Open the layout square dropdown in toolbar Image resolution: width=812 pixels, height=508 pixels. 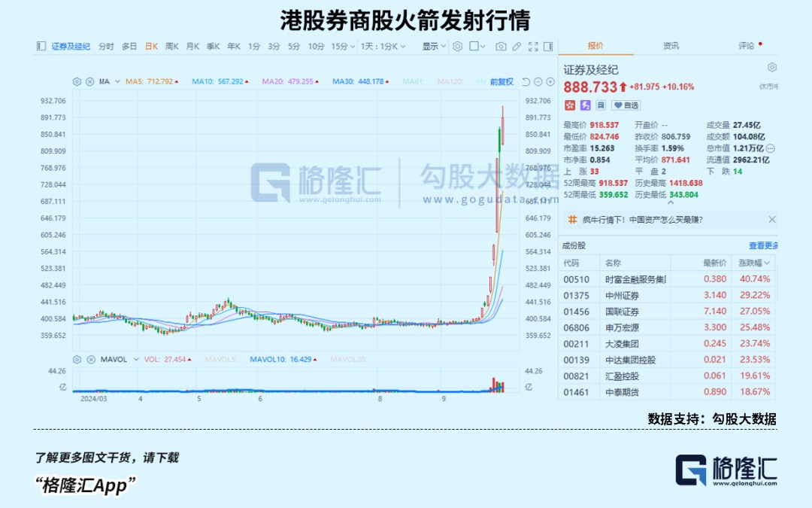point(477,46)
